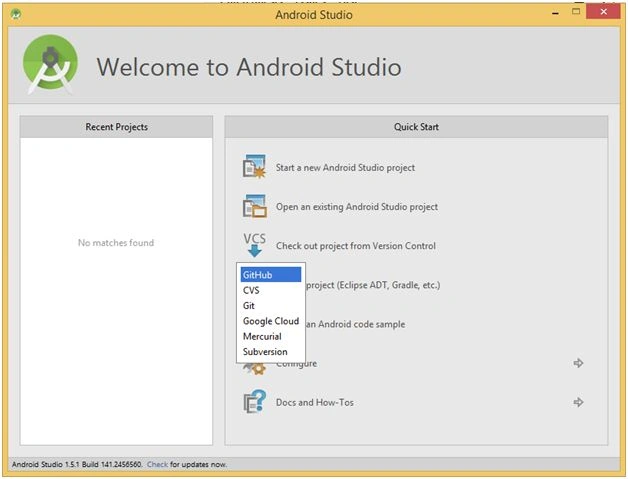Select GitHub from the VCS popup
This screenshot has height=479, width=628.
(271, 275)
